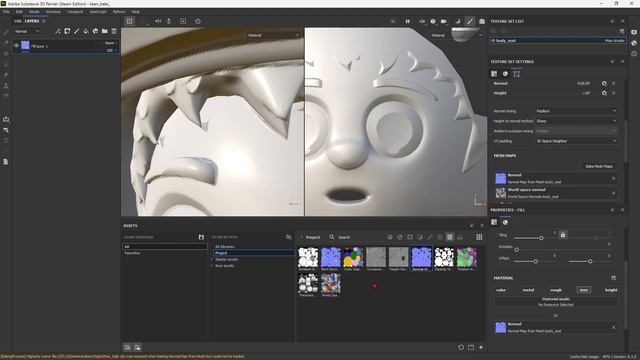Open video camera settings icon
Screen dimensions: 640x360
[444, 21]
